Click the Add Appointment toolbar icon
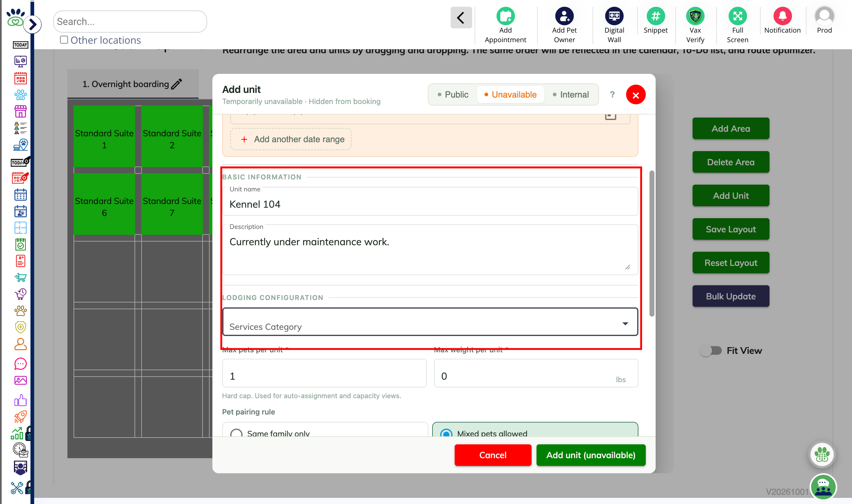This screenshot has width=852, height=504. (505, 16)
